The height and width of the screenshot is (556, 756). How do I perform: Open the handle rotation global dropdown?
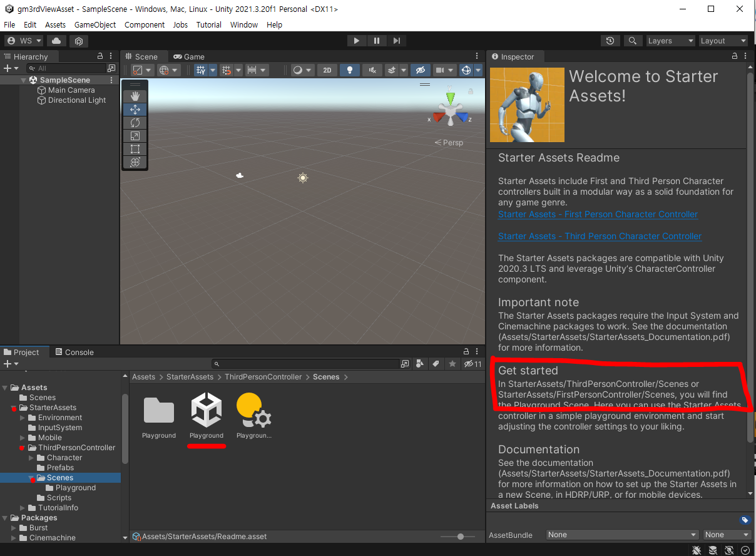coord(168,70)
